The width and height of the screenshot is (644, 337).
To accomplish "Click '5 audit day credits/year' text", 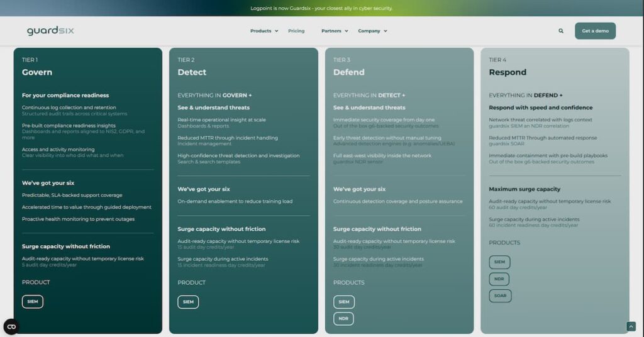I will [49, 265].
